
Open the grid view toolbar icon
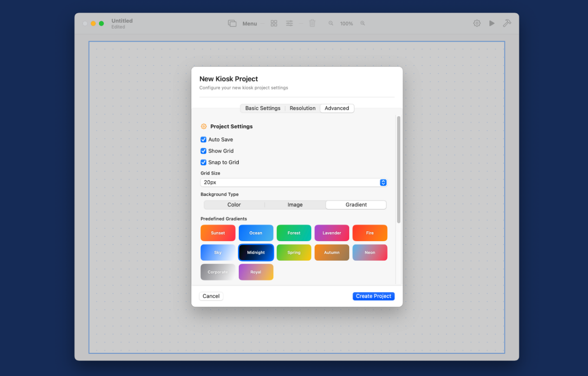tap(274, 24)
